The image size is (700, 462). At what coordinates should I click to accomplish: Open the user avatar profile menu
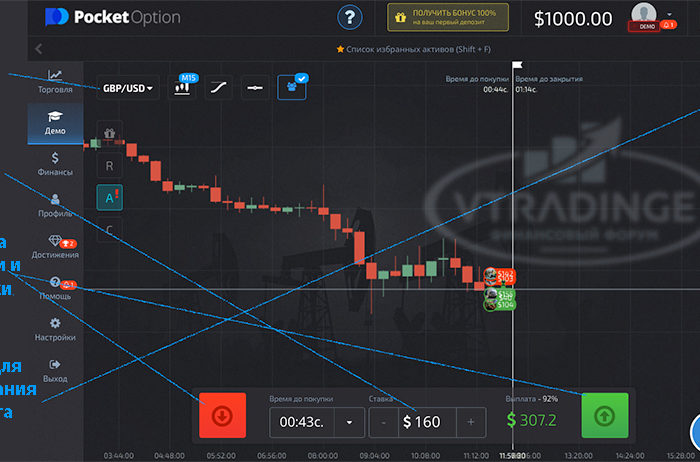click(x=643, y=12)
